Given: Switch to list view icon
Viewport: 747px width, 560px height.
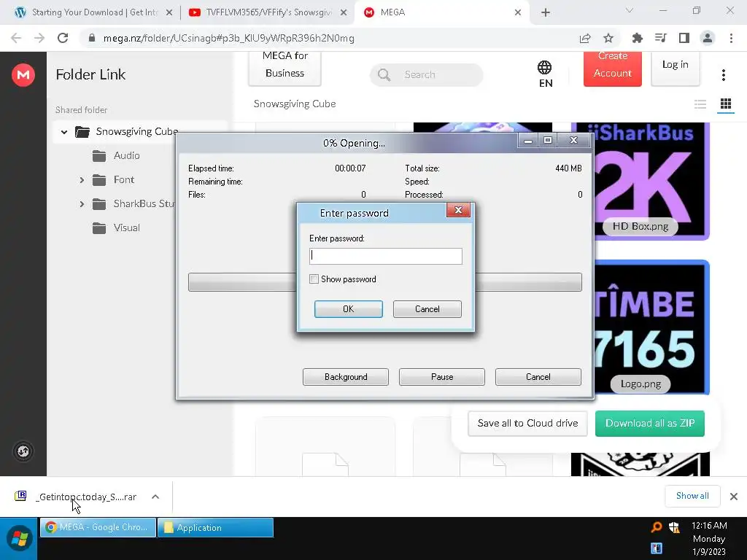Looking at the screenshot, I should (x=700, y=104).
